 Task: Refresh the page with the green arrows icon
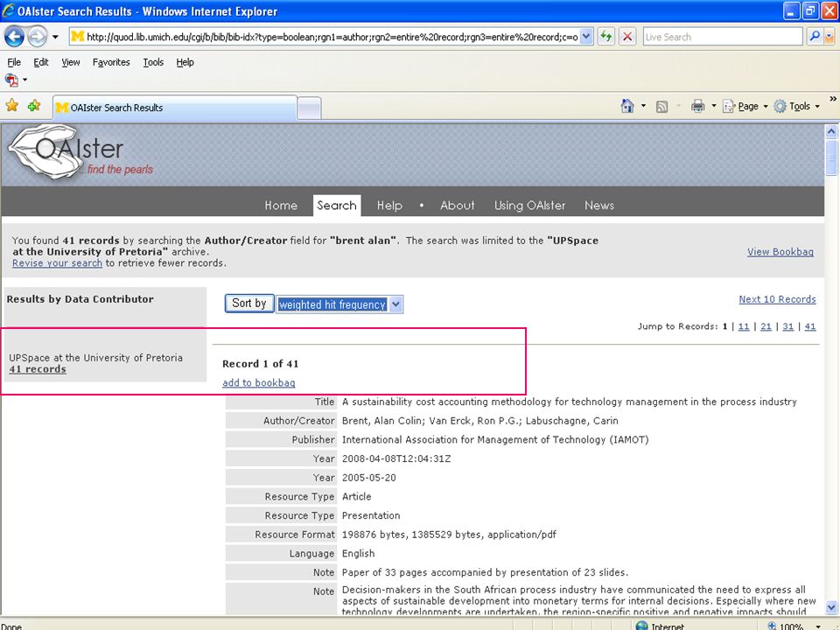coord(605,37)
